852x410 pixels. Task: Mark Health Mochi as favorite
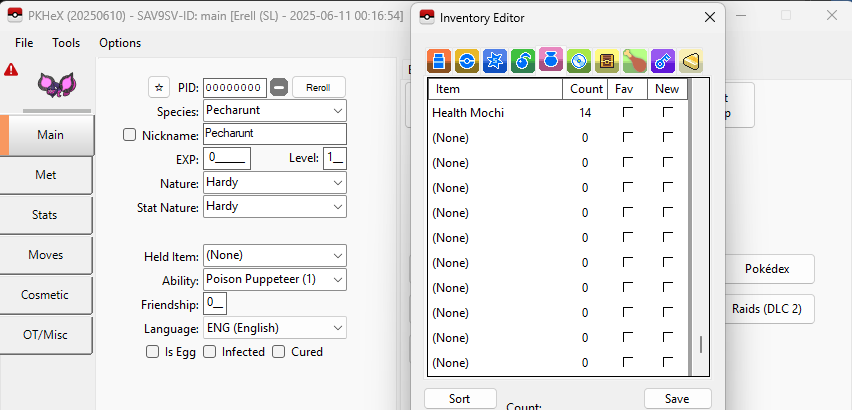[x=627, y=113]
